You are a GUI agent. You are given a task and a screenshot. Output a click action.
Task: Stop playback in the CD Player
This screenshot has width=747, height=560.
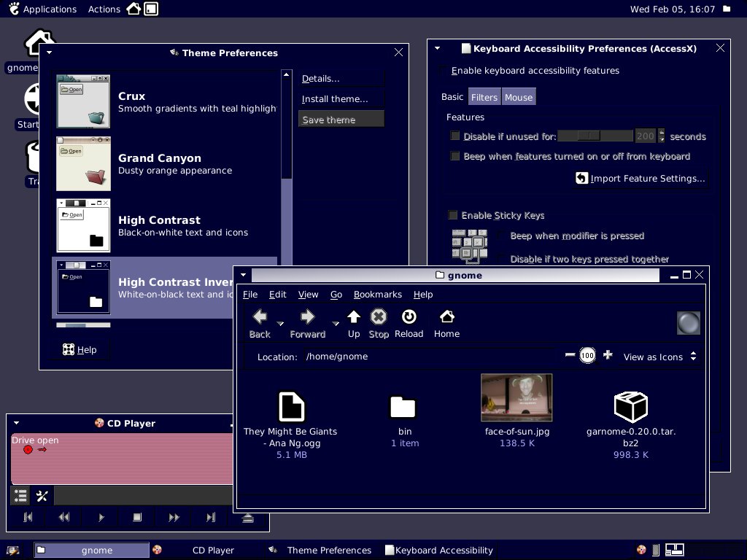tap(137, 517)
